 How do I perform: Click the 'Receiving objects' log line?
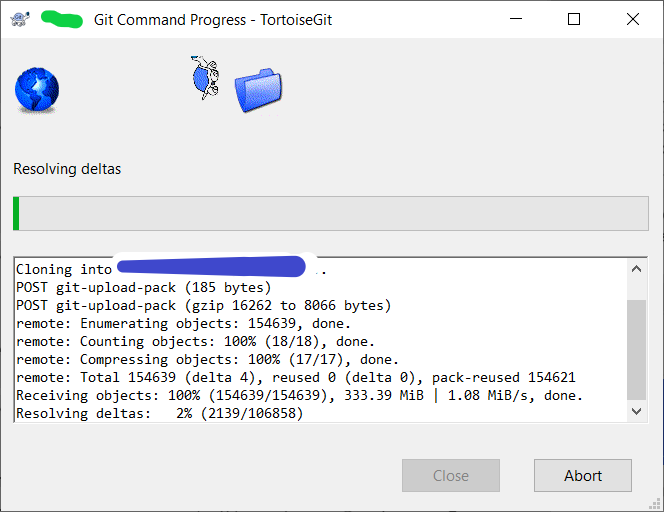pyautogui.click(x=299, y=396)
